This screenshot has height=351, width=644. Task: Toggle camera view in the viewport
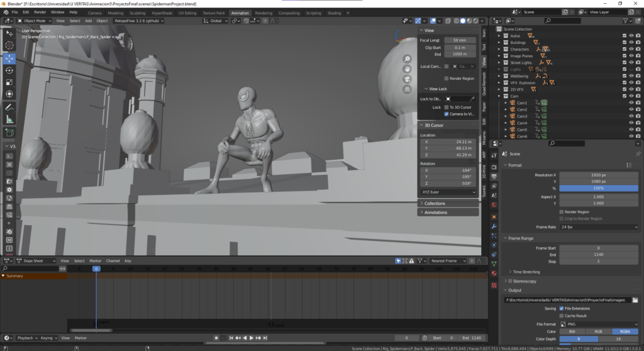[x=407, y=79]
